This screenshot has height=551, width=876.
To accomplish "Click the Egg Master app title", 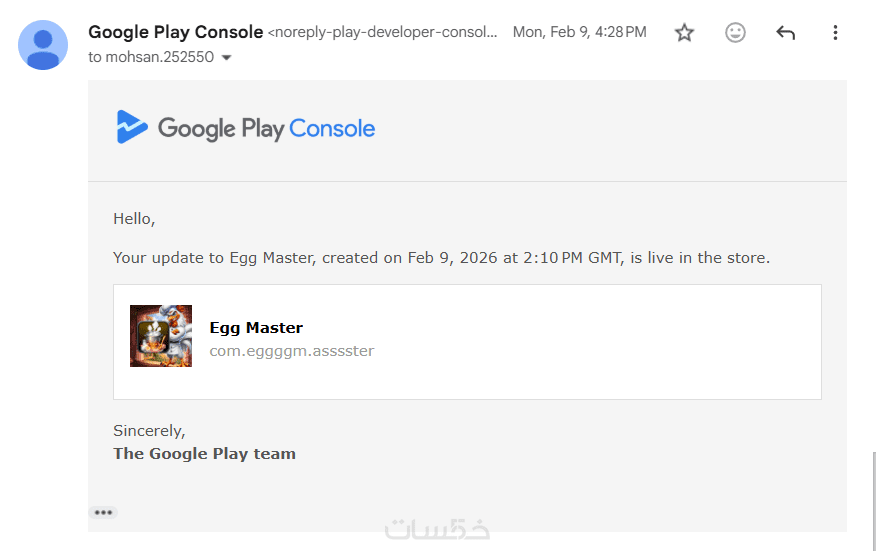I will 256,327.
